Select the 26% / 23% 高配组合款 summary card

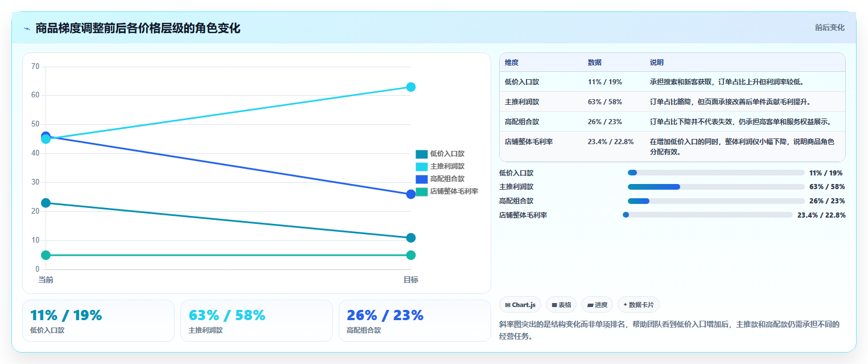tap(415, 321)
